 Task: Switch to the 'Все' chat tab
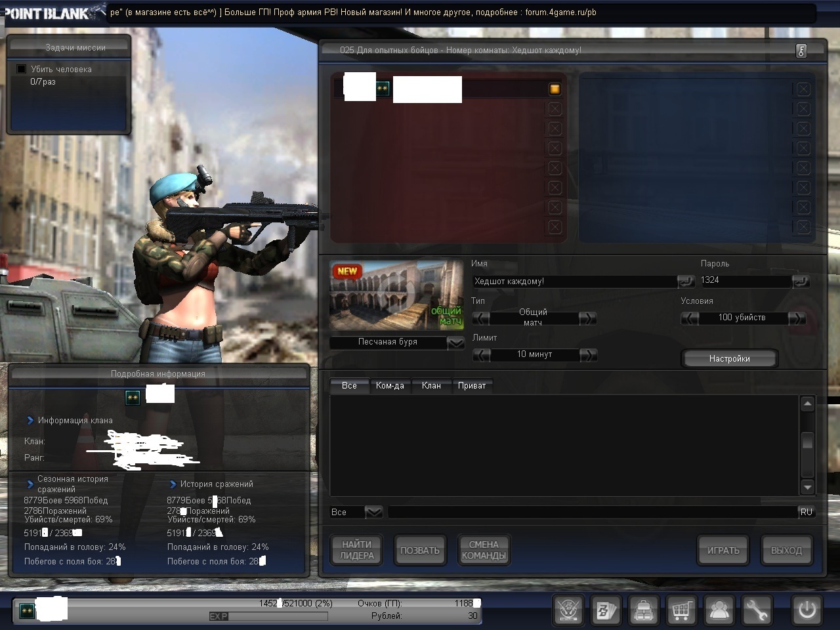(x=349, y=386)
